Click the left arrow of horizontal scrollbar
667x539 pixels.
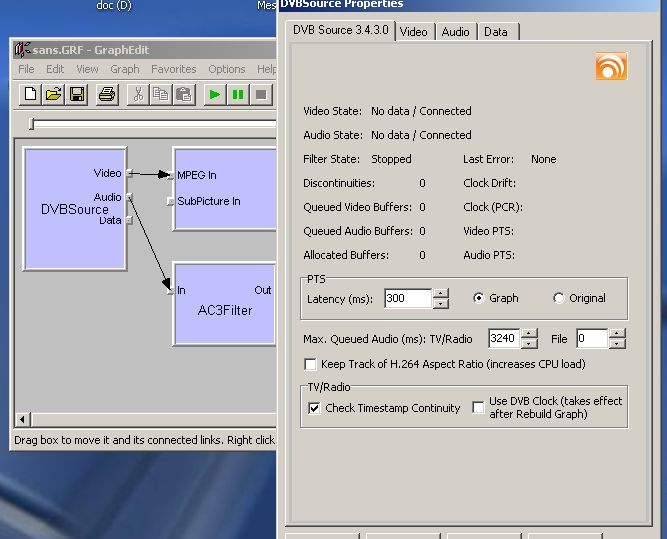click(x=23, y=420)
